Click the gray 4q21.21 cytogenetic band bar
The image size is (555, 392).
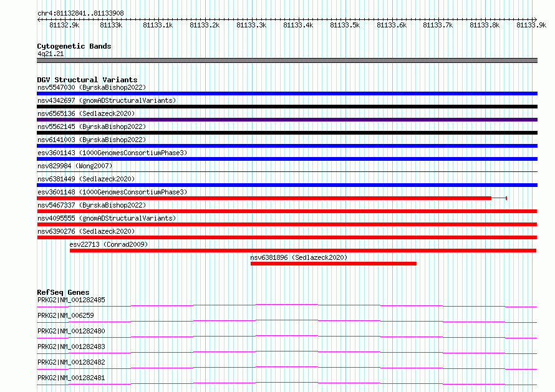(287, 60)
